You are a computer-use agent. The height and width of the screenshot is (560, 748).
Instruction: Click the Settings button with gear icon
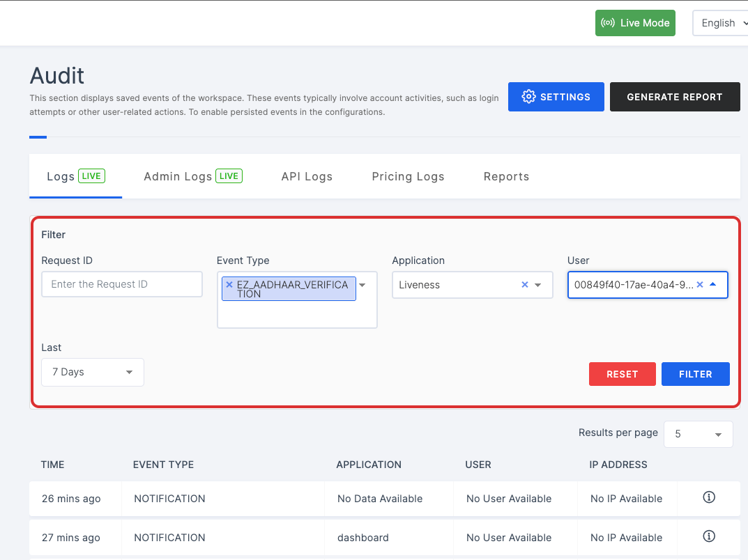[x=556, y=97]
